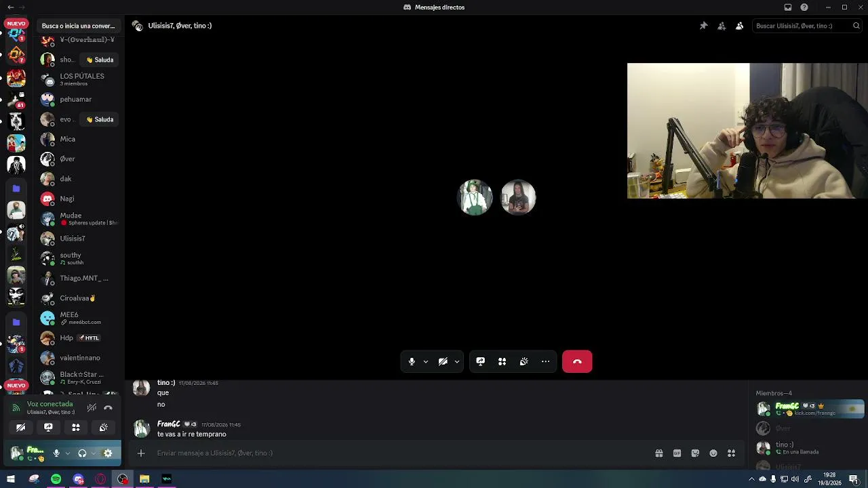Open valentinnano direct message
The height and width of the screenshot is (488, 868).
click(x=79, y=358)
